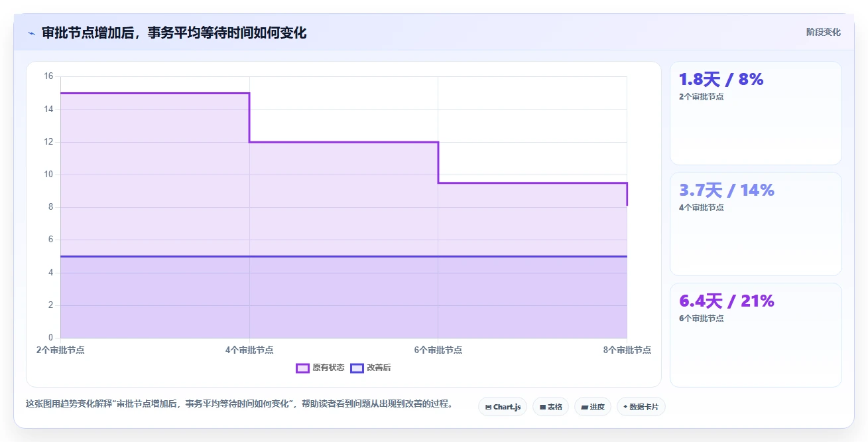
Task: Open the 1.8天 / 8% data card
Action: [756, 113]
